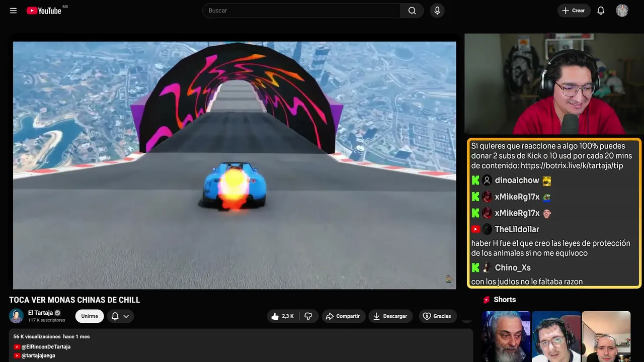
Task: Open the @ElRinconDeTartaja channel link
Action: click(46, 347)
